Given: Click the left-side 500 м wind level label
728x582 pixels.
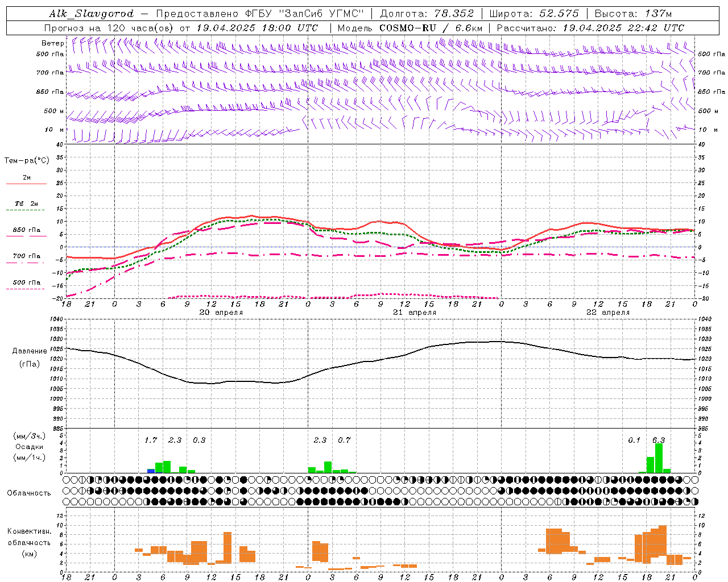Looking at the screenshot, I should pyautogui.click(x=55, y=111).
